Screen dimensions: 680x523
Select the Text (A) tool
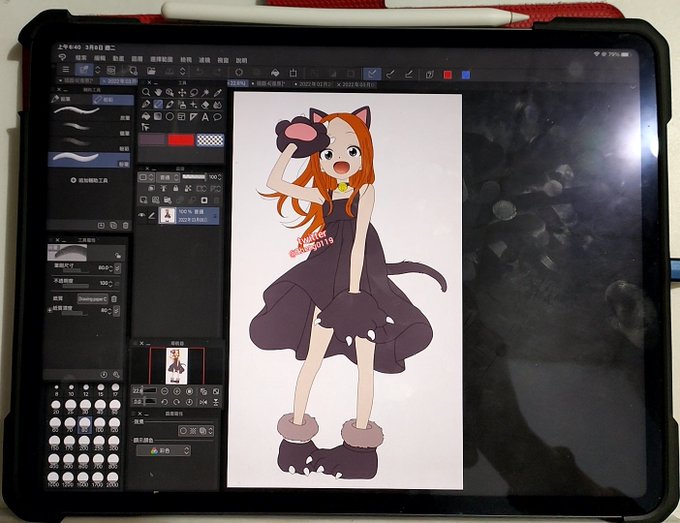click(x=205, y=117)
